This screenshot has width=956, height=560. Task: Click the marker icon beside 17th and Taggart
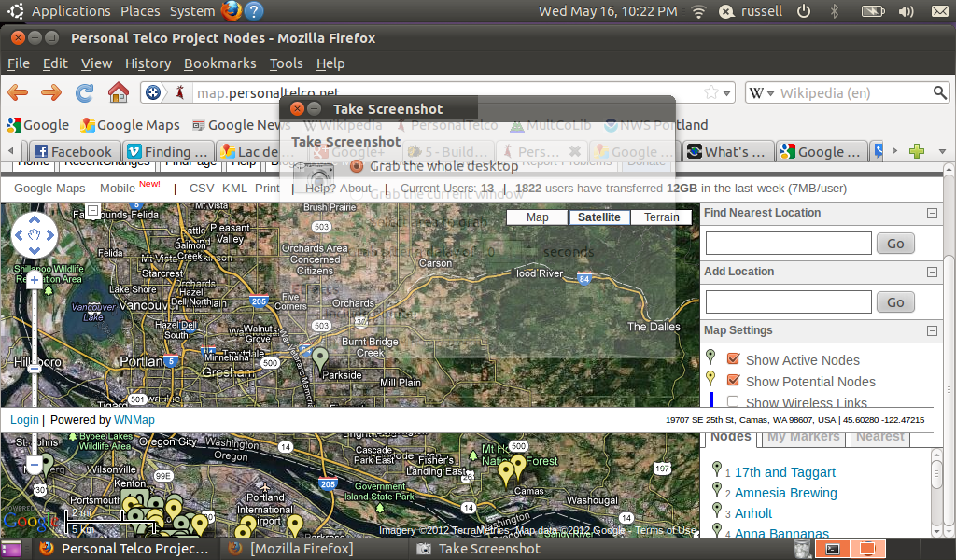717,469
